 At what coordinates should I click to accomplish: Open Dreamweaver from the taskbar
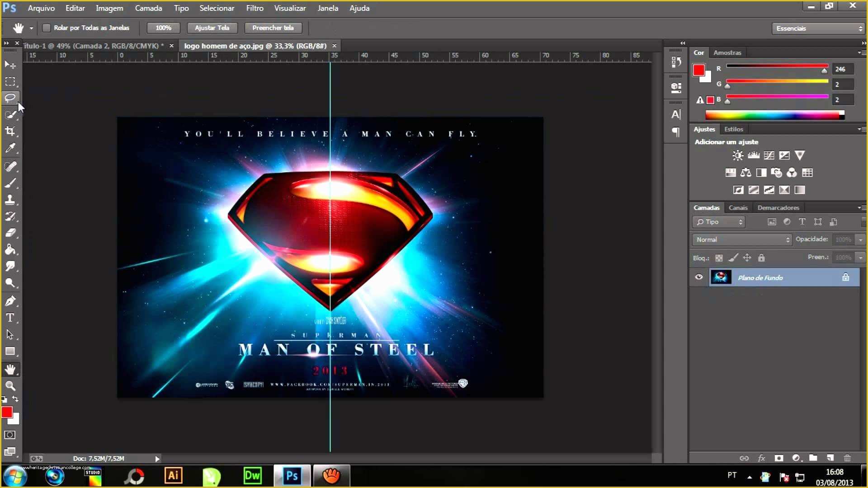(x=252, y=476)
